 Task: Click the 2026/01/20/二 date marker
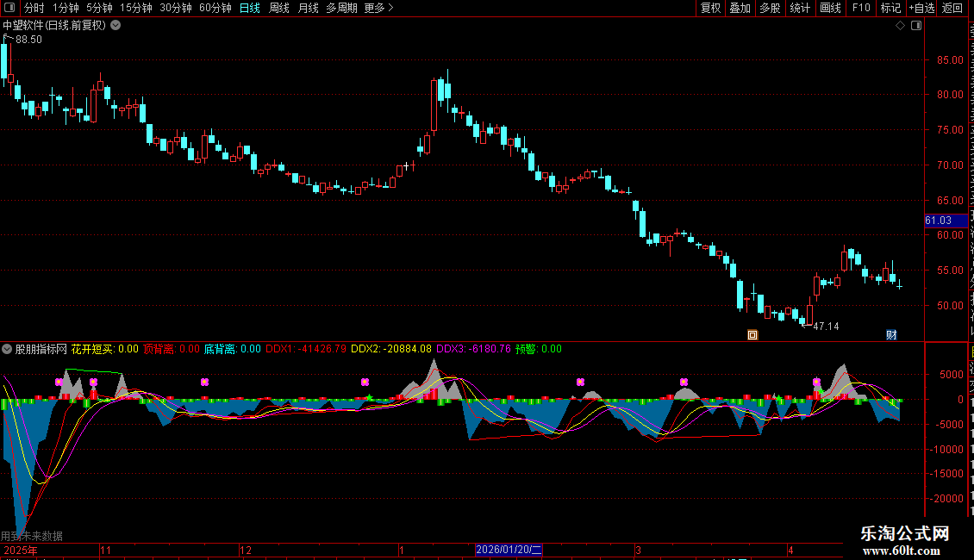(509, 550)
